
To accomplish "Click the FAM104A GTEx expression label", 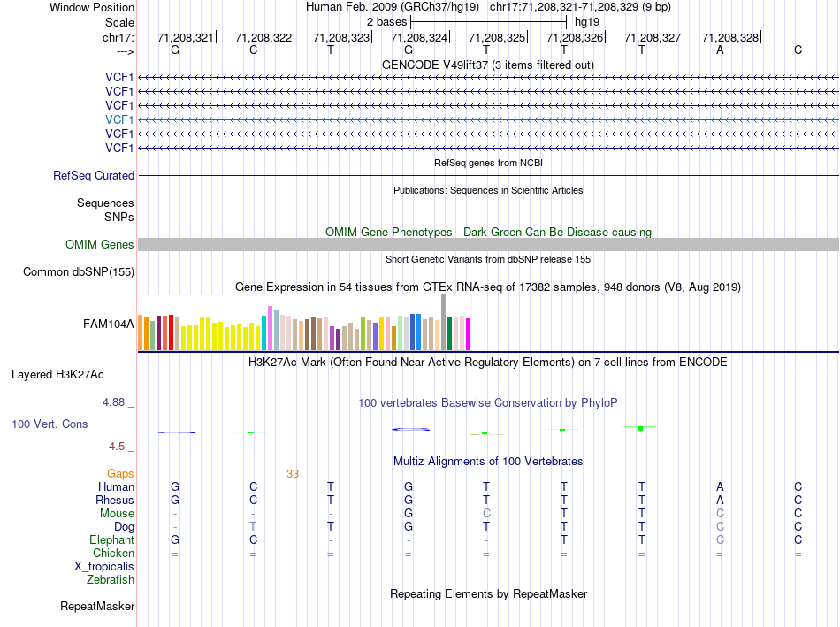I will click(109, 324).
